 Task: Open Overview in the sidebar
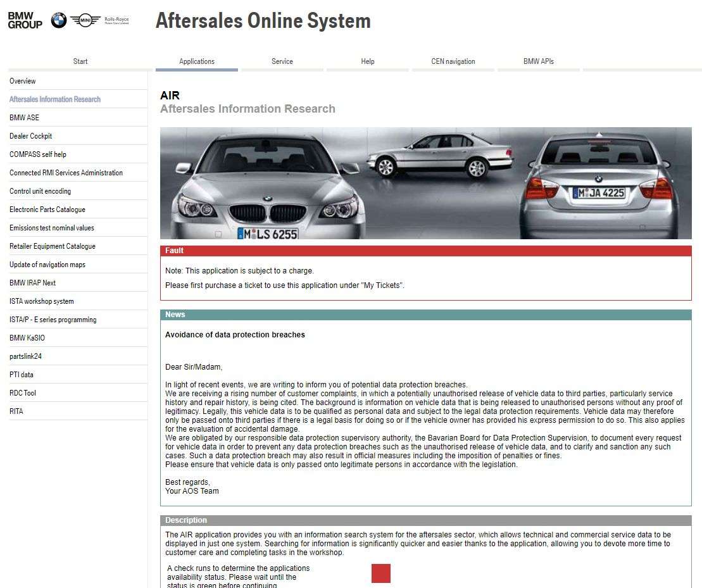78,81
